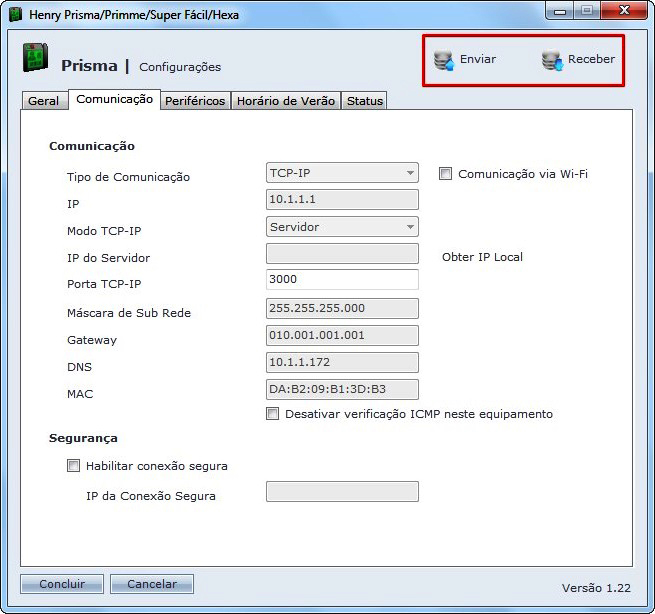655x614 pixels.
Task: Click the Receber database receive icon
Action: tap(552, 60)
